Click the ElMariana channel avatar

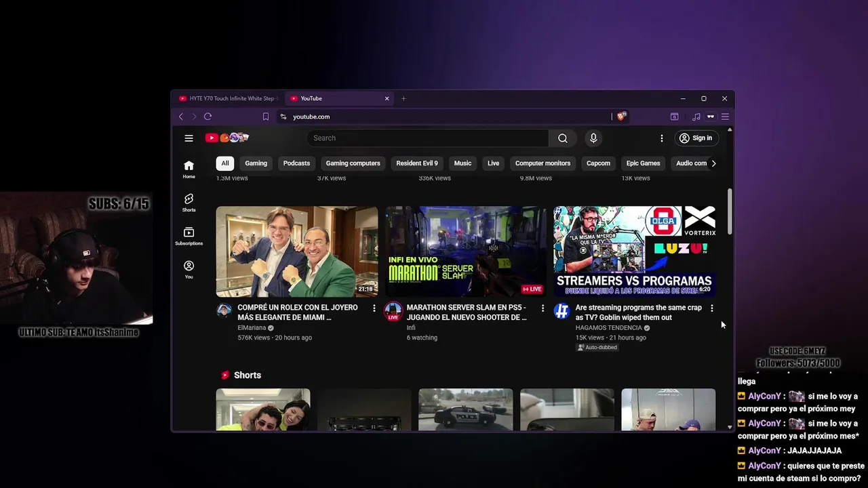pos(224,311)
